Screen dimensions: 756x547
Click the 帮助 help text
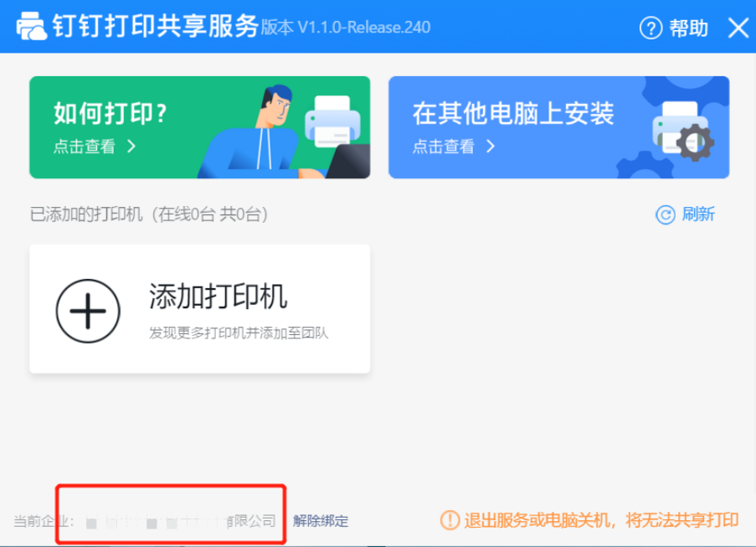[688, 28]
